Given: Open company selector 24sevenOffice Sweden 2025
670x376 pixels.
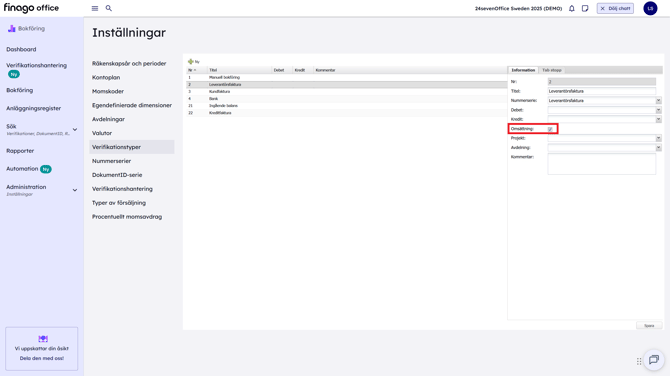Looking at the screenshot, I should pos(518,8).
